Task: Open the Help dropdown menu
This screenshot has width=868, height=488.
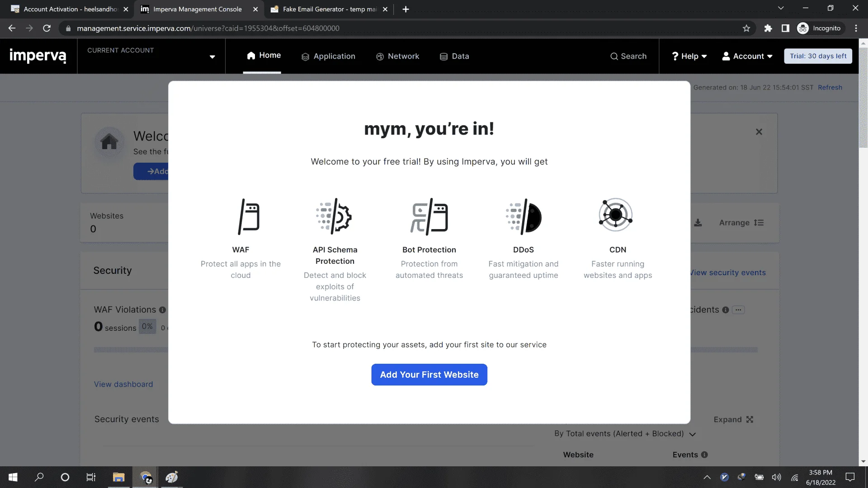Action: 689,56
